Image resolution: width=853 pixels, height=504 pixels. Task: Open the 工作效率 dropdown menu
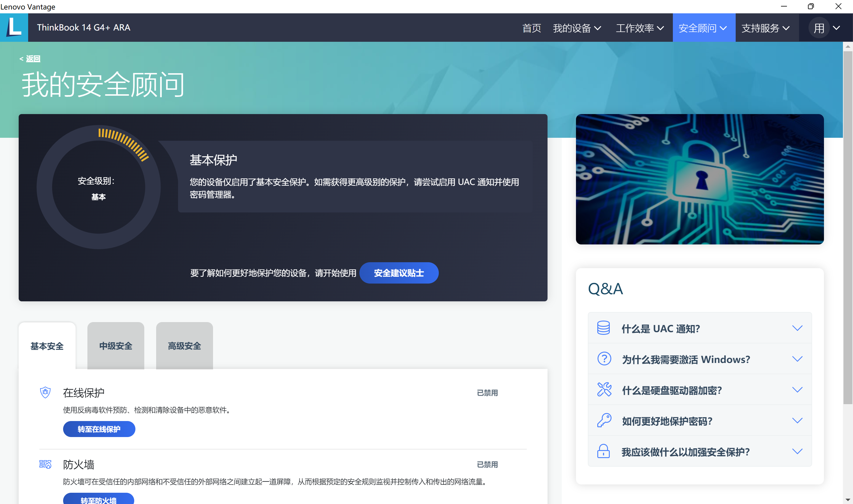(x=640, y=28)
